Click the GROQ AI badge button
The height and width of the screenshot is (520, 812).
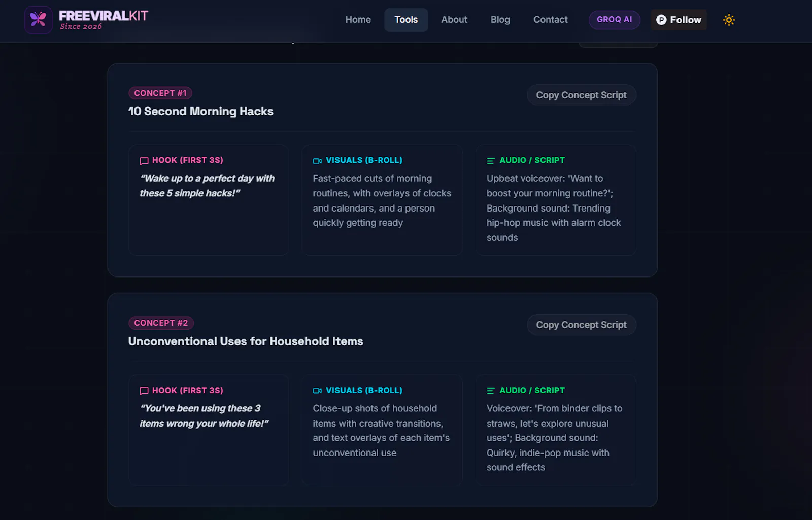615,20
